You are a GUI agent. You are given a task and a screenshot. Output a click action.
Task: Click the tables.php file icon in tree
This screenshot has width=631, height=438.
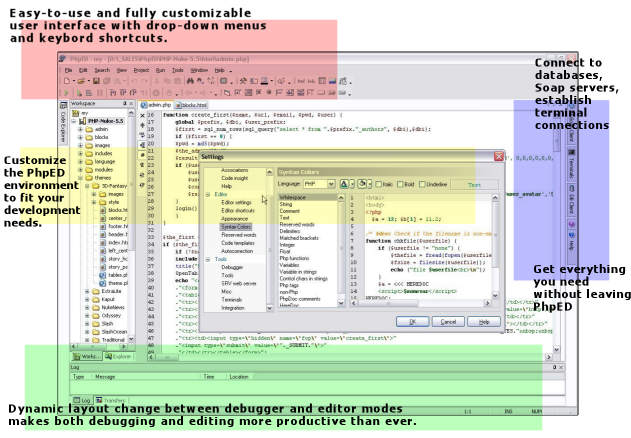point(103,275)
